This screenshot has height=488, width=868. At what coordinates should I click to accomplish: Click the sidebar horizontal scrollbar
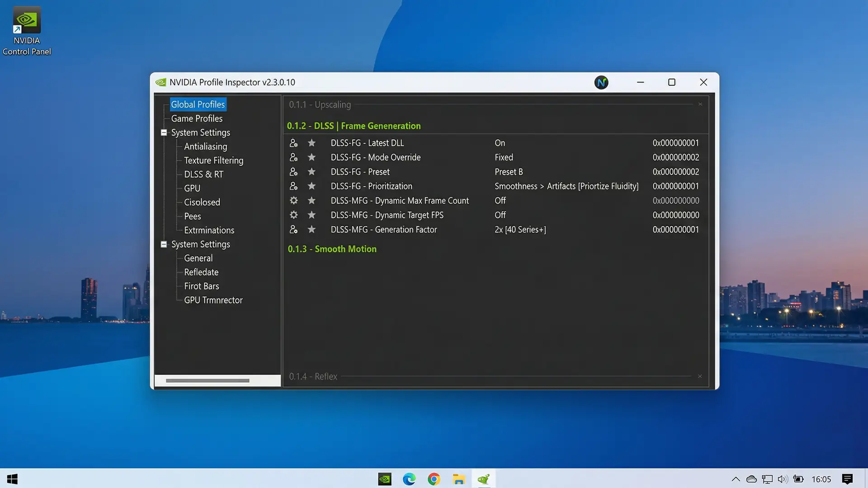(x=208, y=380)
